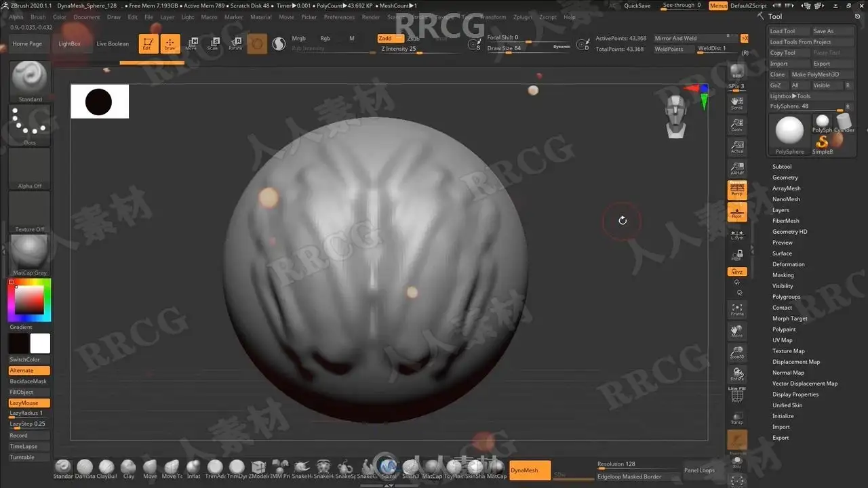Open the Texture Off selector
This screenshot has width=868, height=488.
point(30,211)
